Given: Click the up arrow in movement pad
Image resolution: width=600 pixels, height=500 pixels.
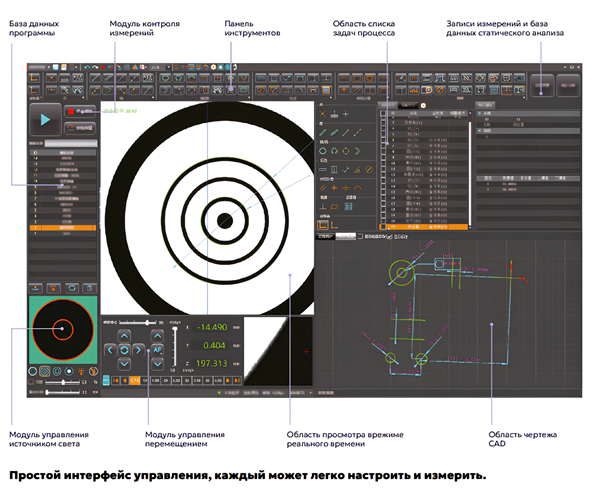Looking at the screenshot, I should [125, 336].
